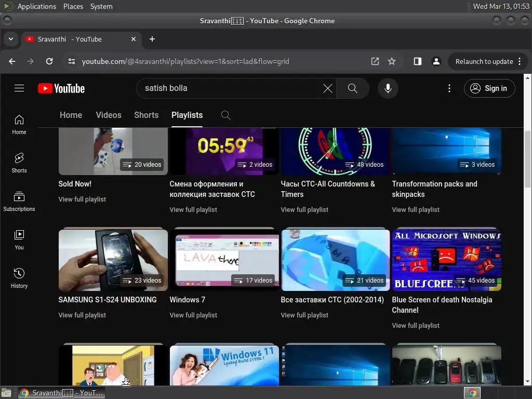The width and height of the screenshot is (532, 399).
Task: Open Blue Screen of death Nostalgia Channel title
Action: (442, 304)
